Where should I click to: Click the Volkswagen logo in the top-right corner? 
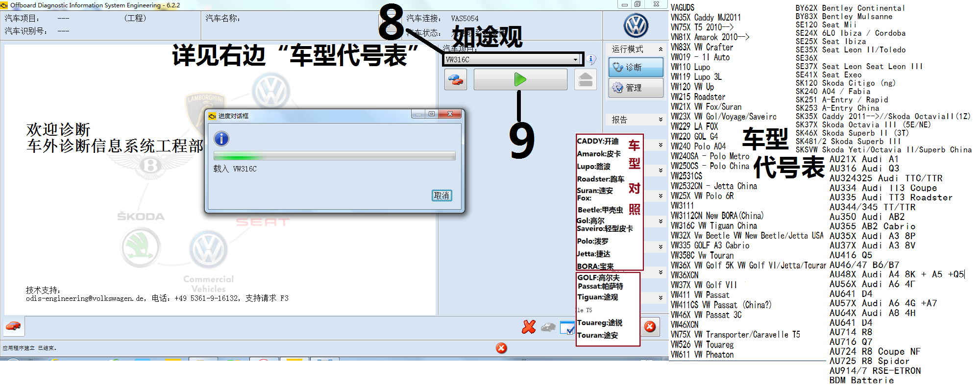[636, 25]
